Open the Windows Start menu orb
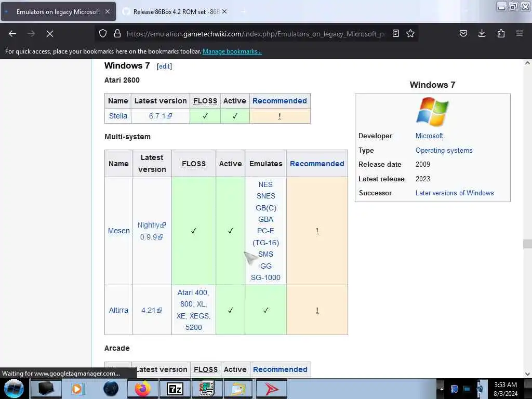 pos(14,389)
